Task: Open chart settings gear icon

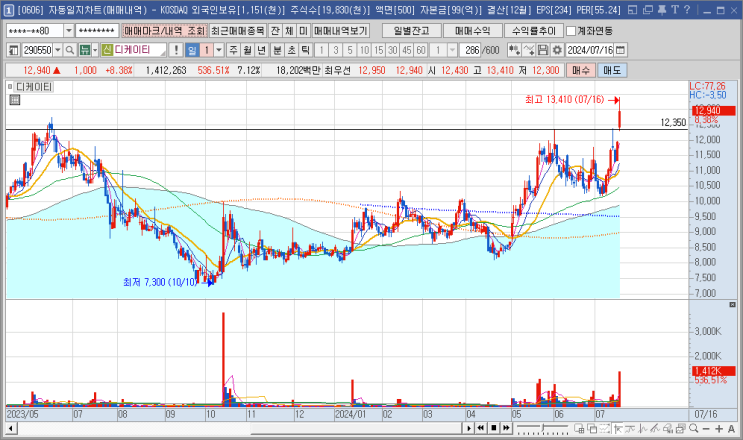Action: pyautogui.click(x=557, y=50)
